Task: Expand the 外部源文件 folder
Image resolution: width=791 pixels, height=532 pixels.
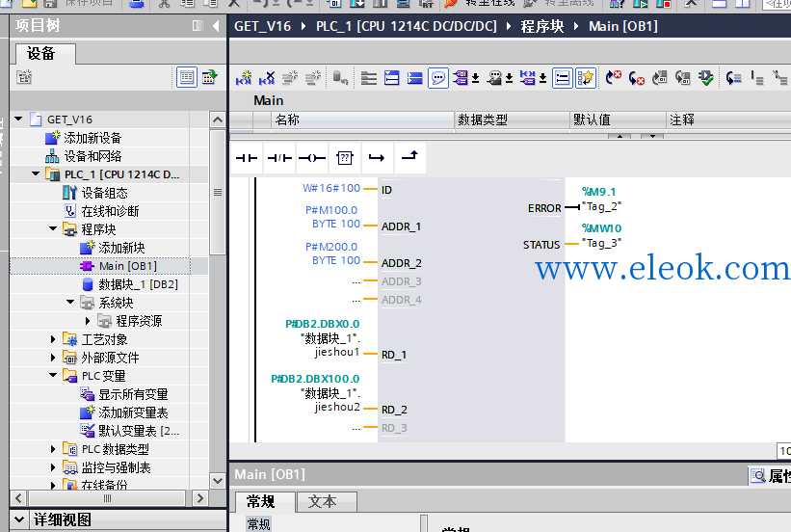Action: (x=53, y=358)
